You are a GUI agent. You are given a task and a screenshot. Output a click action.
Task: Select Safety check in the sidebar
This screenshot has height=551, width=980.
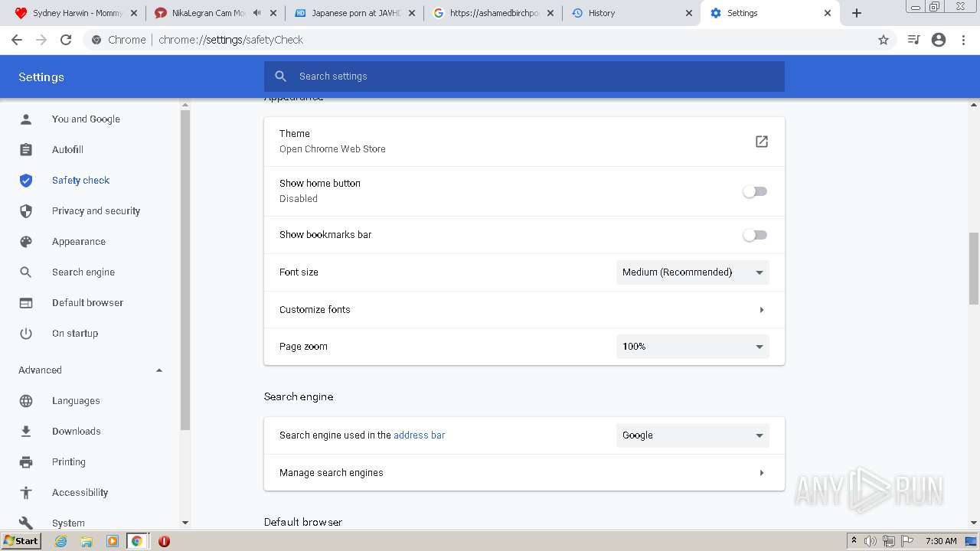80,181
